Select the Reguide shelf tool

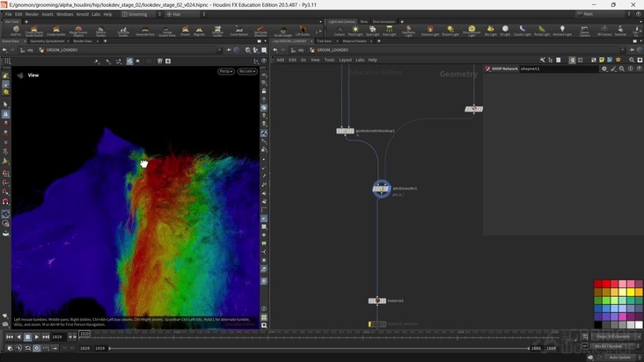click(199, 31)
